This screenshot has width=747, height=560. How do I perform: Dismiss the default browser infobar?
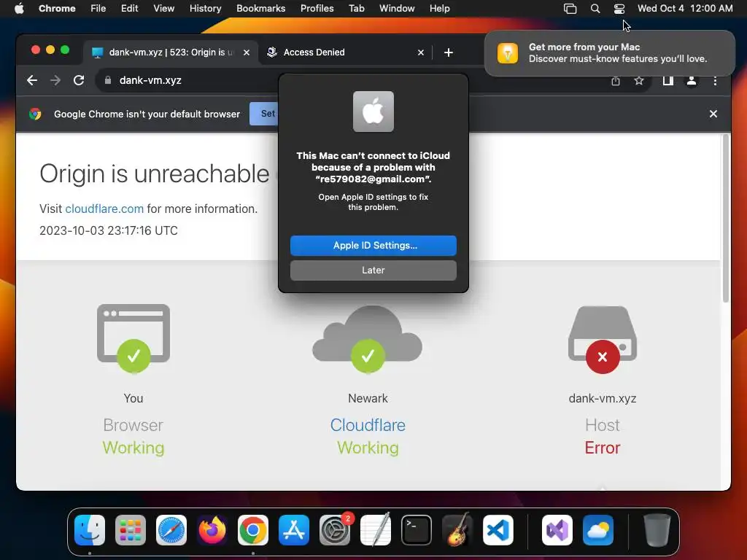click(713, 114)
